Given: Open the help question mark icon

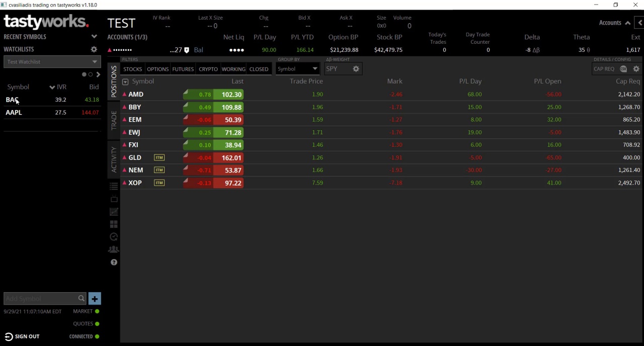Looking at the screenshot, I should click(x=114, y=263).
